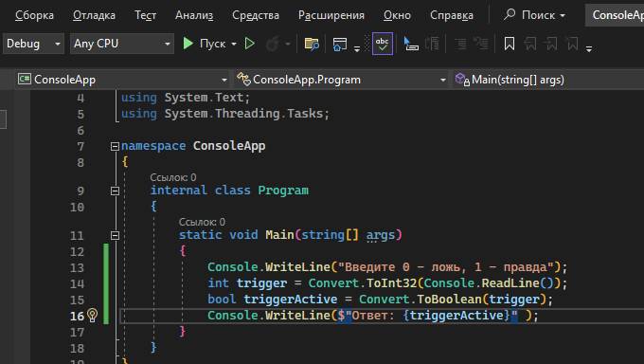Click the lightbulb quick actions icon on line 16
Viewport: 644px width, 364px height.
pyautogui.click(x=93, y=316)
